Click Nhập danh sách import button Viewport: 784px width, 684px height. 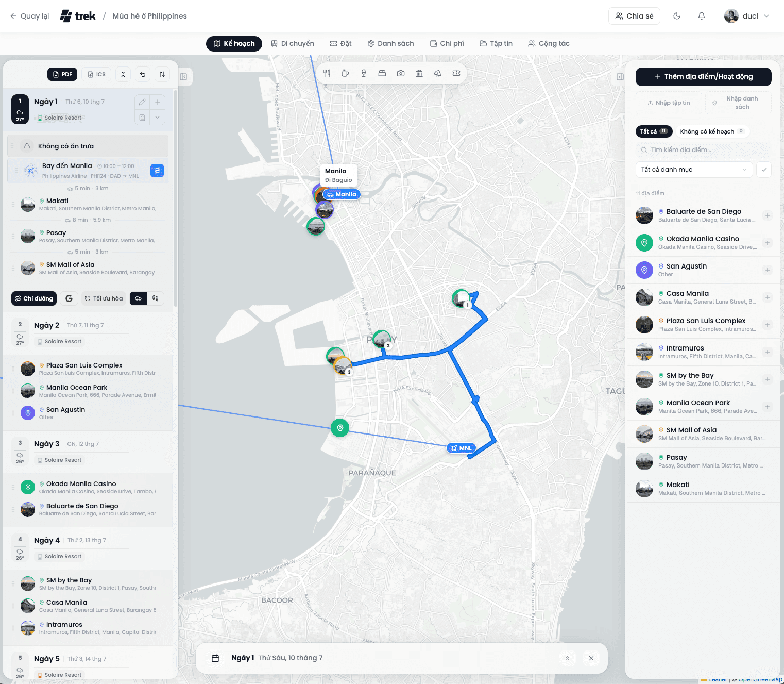[738, 103]
